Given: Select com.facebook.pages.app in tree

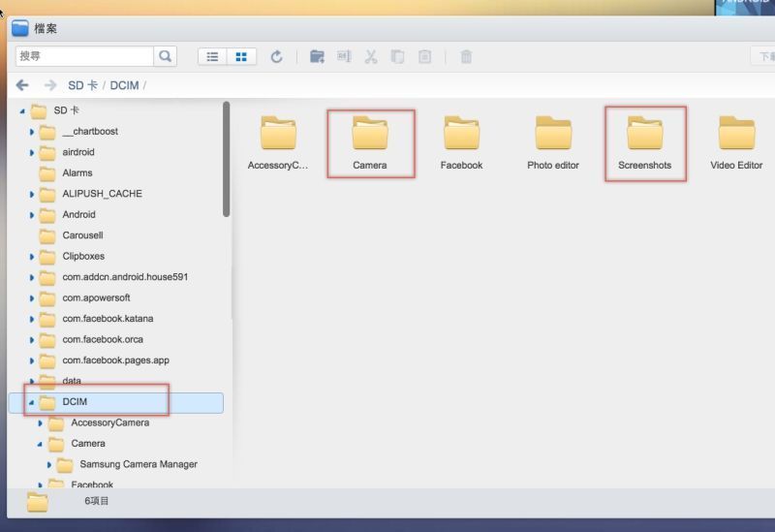Looking at the screenshot, I should coord(115,360).
